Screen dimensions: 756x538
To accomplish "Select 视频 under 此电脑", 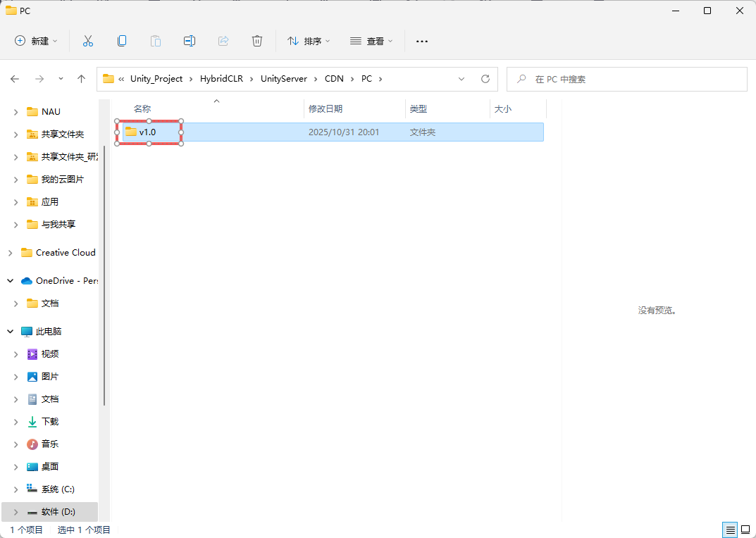I will tap(49, 354).
